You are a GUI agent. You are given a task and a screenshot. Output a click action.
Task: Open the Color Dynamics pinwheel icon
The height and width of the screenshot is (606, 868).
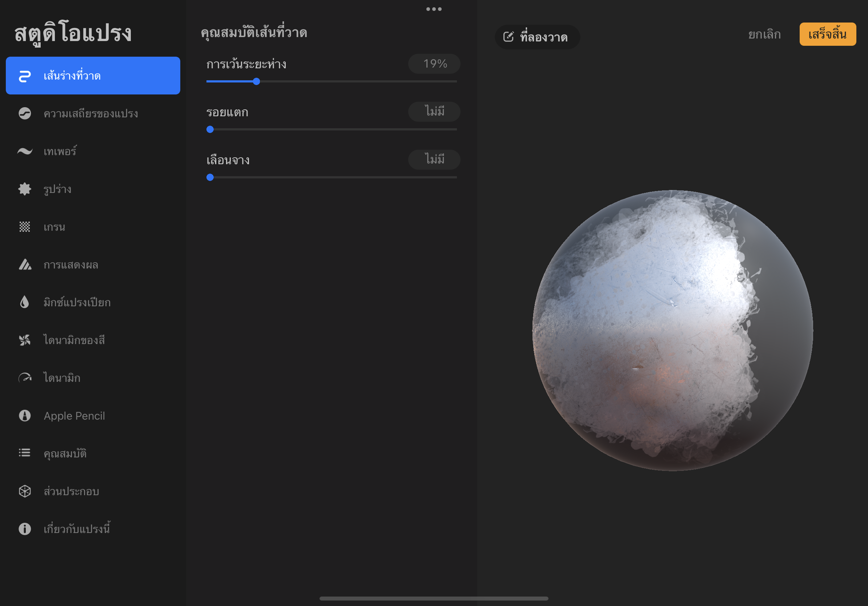(25, 340)
